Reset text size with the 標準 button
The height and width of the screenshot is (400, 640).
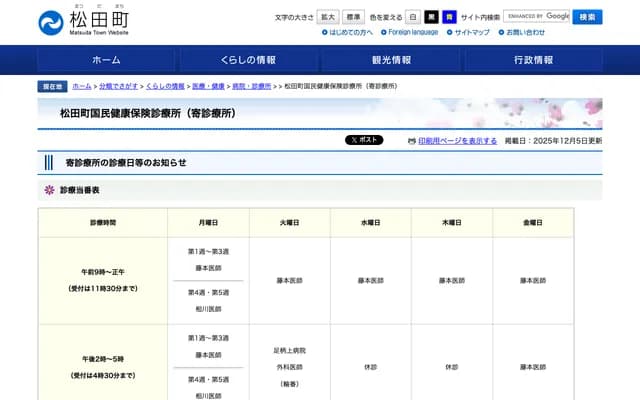pyautogui.click(x=353, y=17)
